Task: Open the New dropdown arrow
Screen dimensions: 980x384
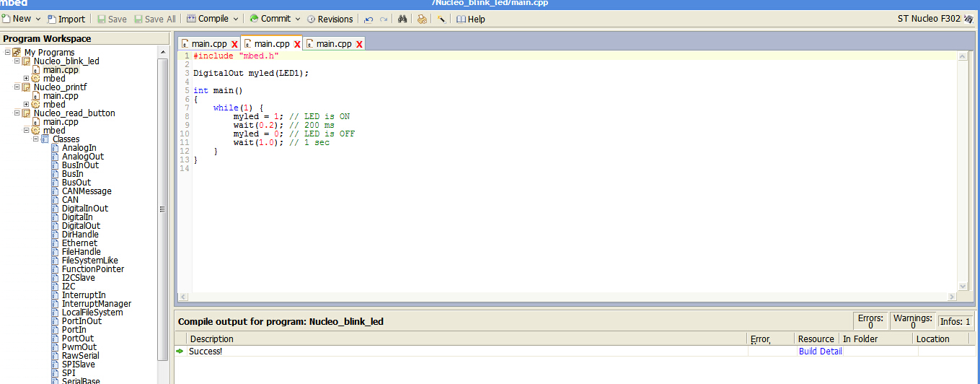Action: coord(38,19)
